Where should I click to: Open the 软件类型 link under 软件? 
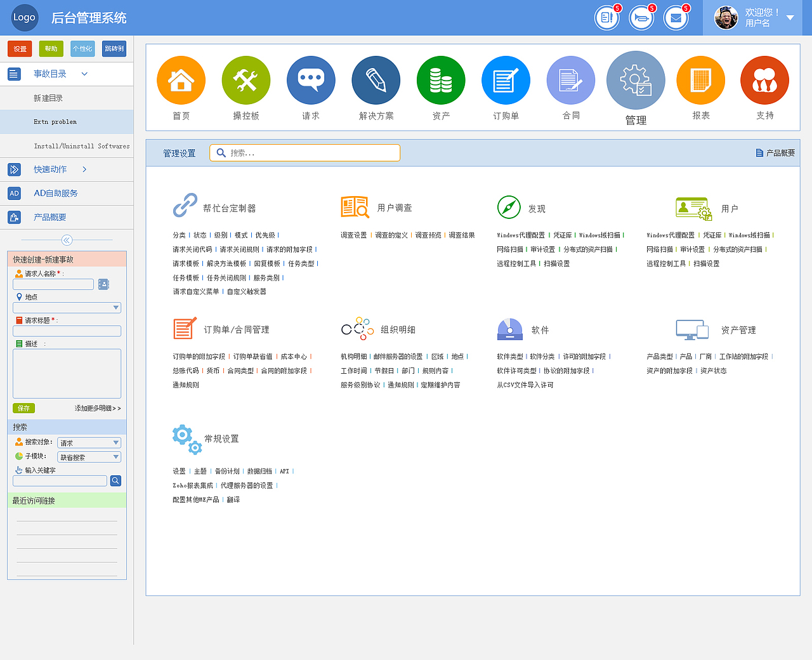[510, 357]
